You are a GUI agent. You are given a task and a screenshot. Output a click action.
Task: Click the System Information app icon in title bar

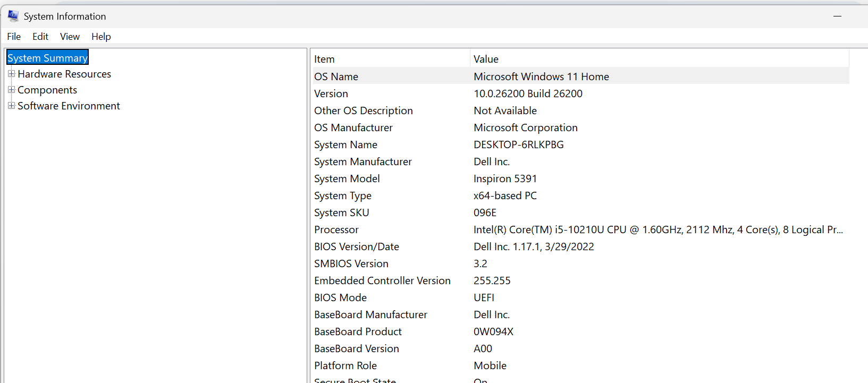tap(13, 16)
